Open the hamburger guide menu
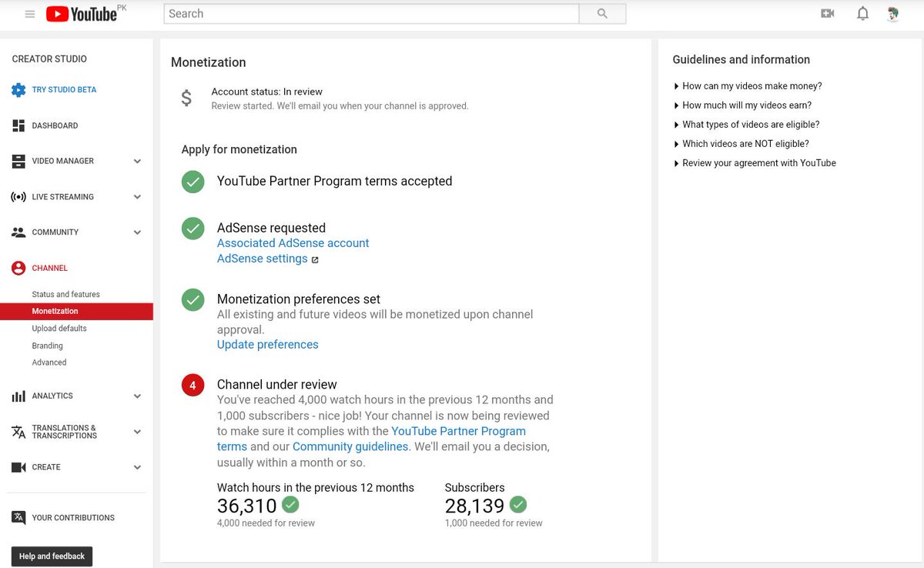The image size is (924, 568). (x=30, y=14)
